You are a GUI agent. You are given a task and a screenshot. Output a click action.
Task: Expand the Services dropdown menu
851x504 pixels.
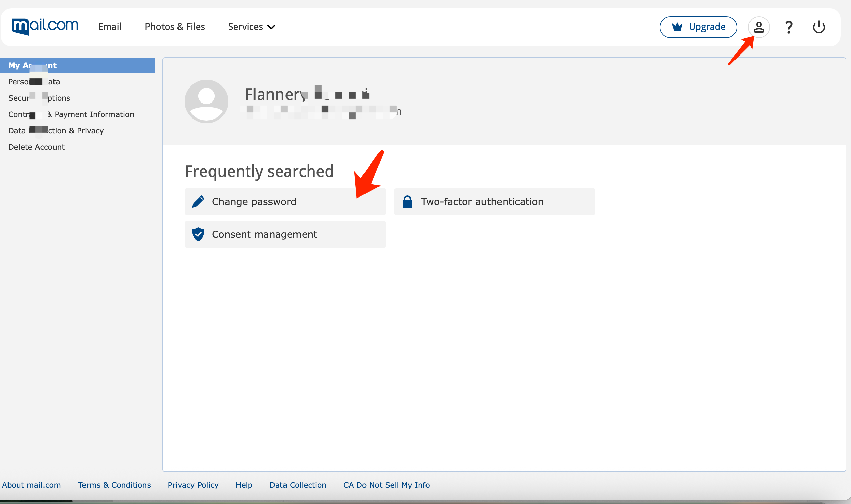[251, 27]
